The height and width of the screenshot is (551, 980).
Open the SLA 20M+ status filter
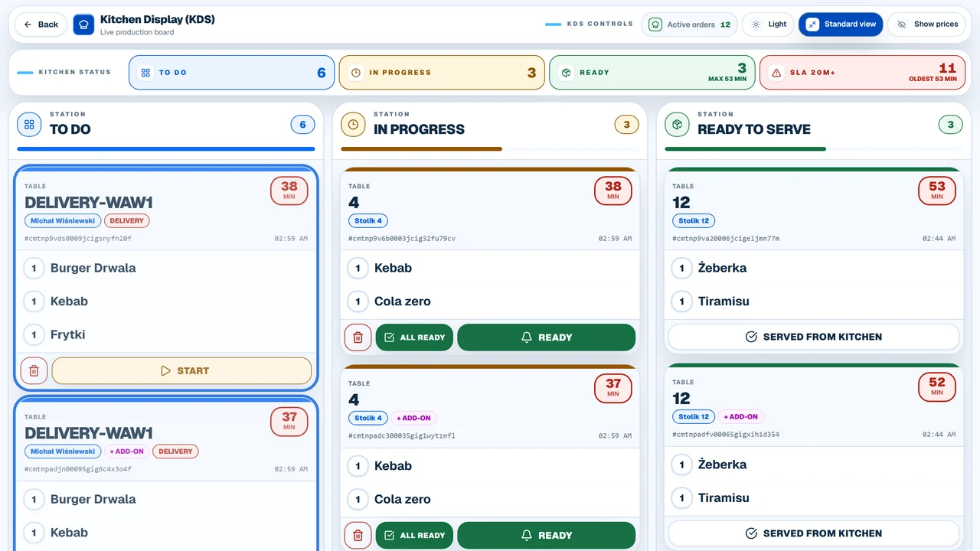(863, 73)
